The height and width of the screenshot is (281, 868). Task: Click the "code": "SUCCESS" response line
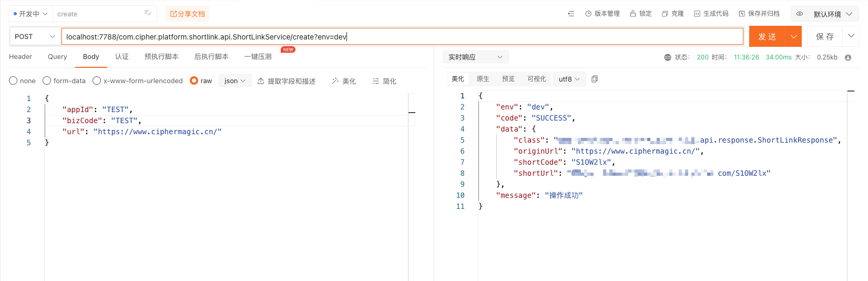coord(535,118)
